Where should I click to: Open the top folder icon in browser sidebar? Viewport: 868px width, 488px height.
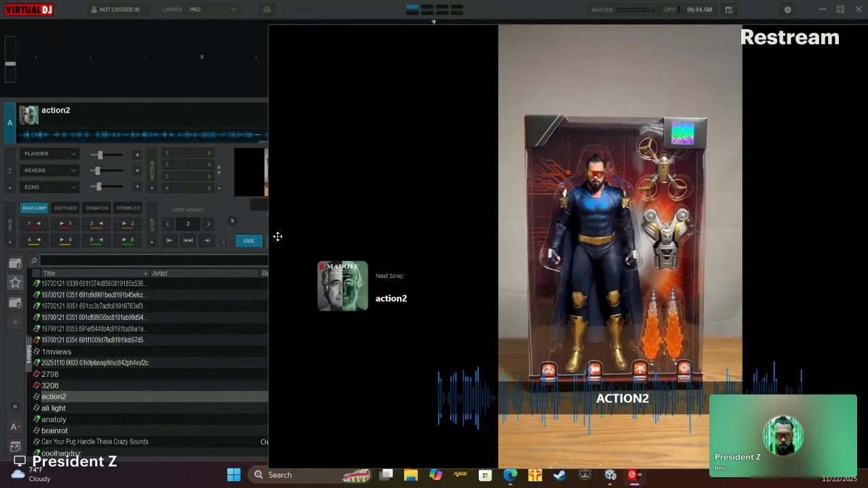tap(15, 263)
